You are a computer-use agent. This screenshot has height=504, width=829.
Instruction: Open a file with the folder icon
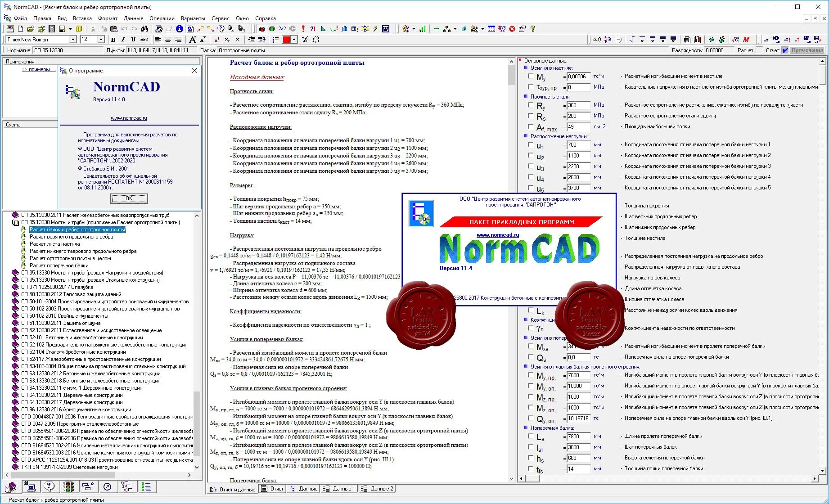pyautogui.click(x=31, y=29)
